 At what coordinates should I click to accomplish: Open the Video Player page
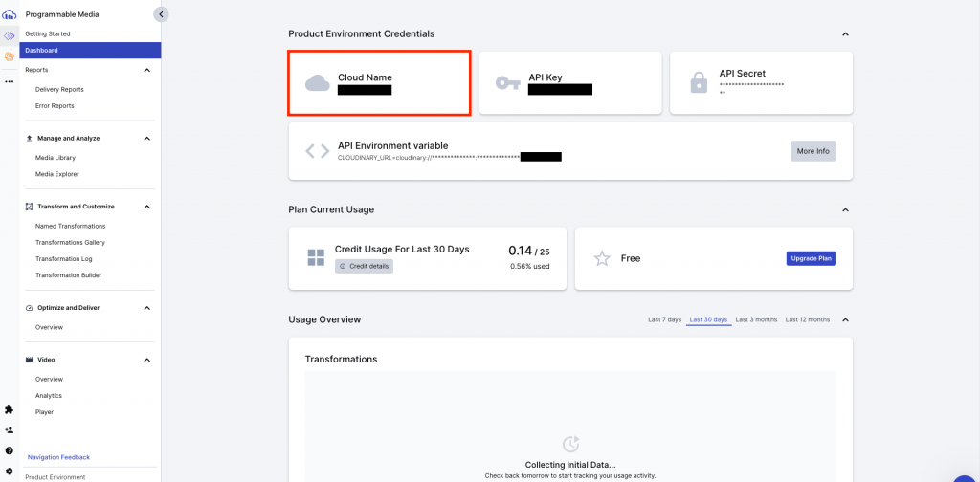(44, 412)
